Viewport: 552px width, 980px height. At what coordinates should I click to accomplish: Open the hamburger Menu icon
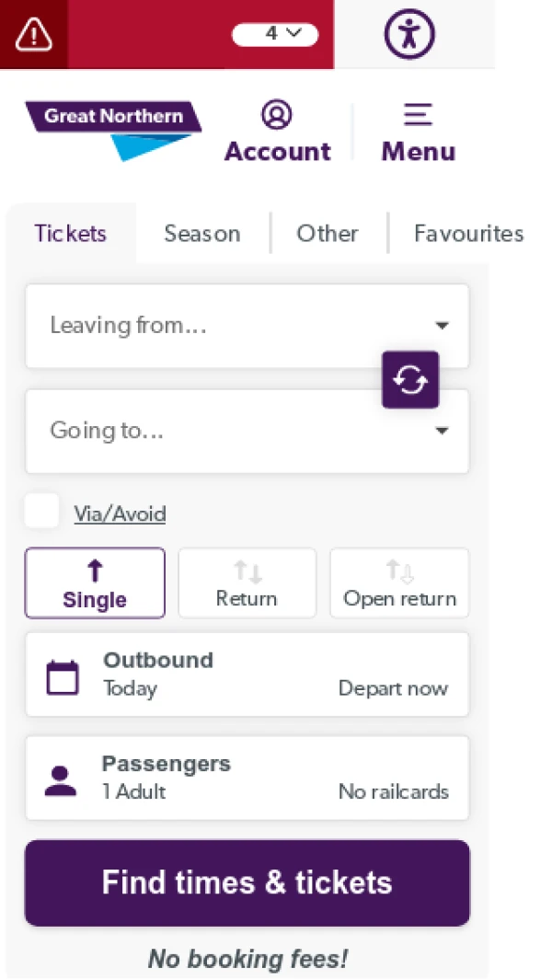[418, 115]
